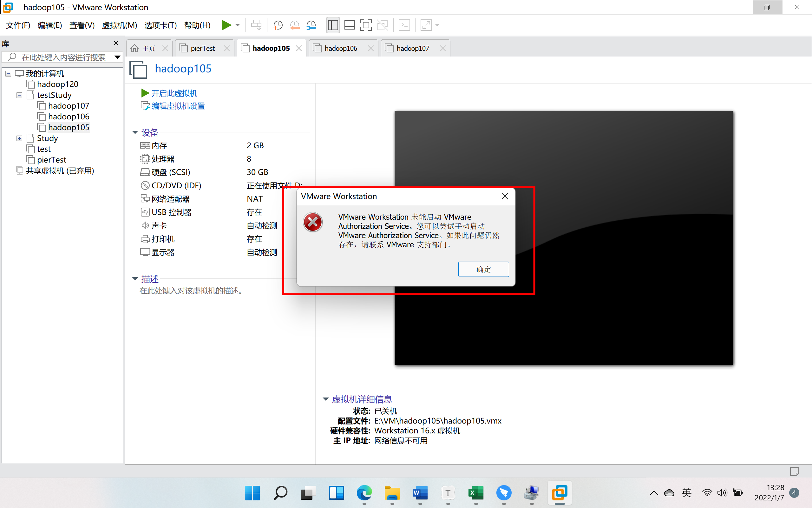
Task: Open the 选项卡(T) menu
Action: tap(160, 25)
